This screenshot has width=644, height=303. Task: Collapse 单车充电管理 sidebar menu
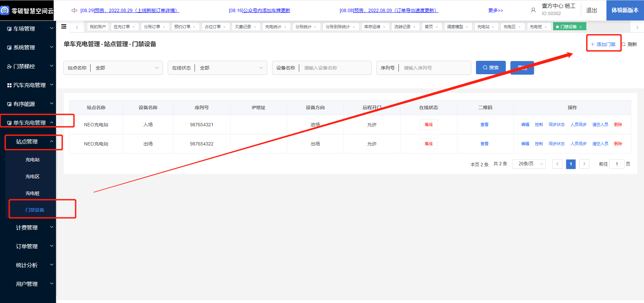click(28, 123)
